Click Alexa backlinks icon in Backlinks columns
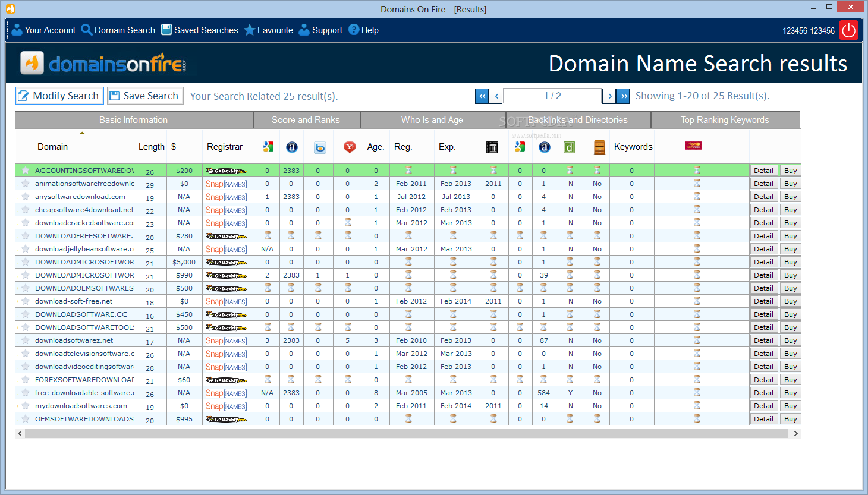The width and height of the screenshot is (868, 495). coord(544,147)
